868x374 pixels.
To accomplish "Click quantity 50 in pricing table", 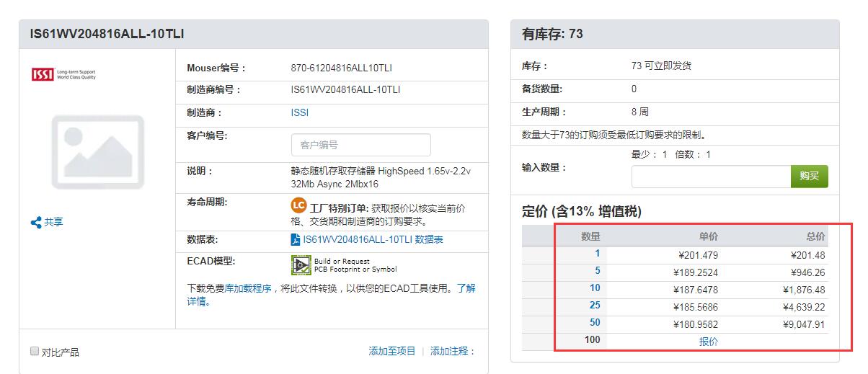I will coord(595,323).
